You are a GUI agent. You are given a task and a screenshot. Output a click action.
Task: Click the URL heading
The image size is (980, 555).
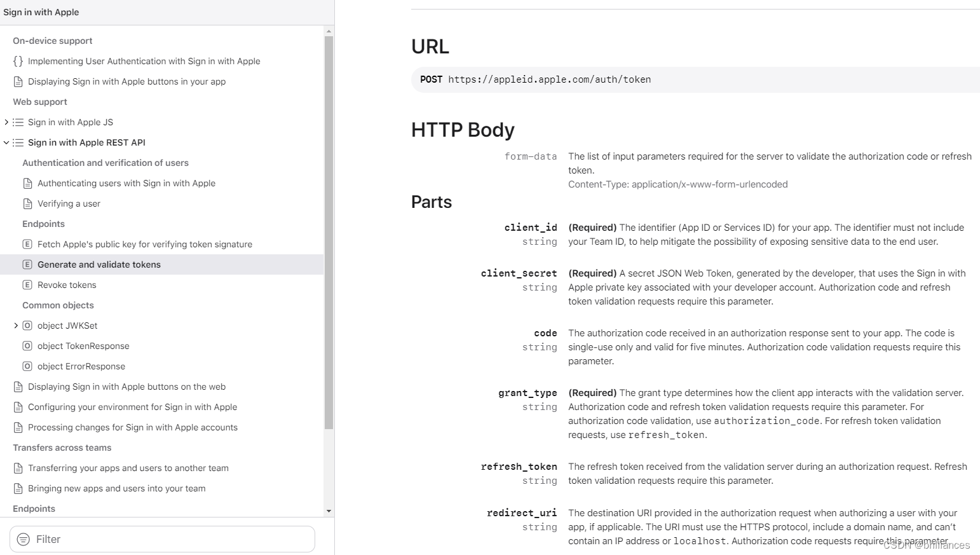click(430, 46)
